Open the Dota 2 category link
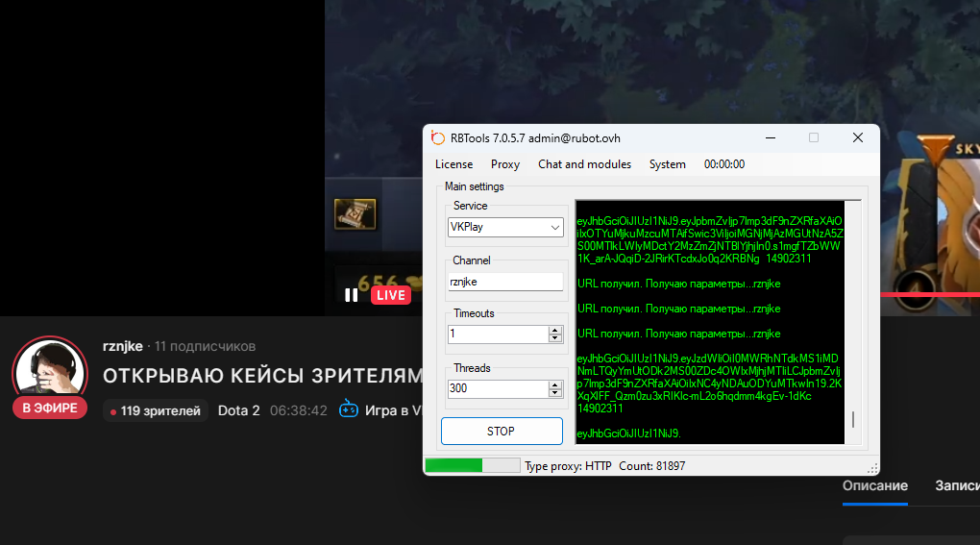 click(238, 410)
